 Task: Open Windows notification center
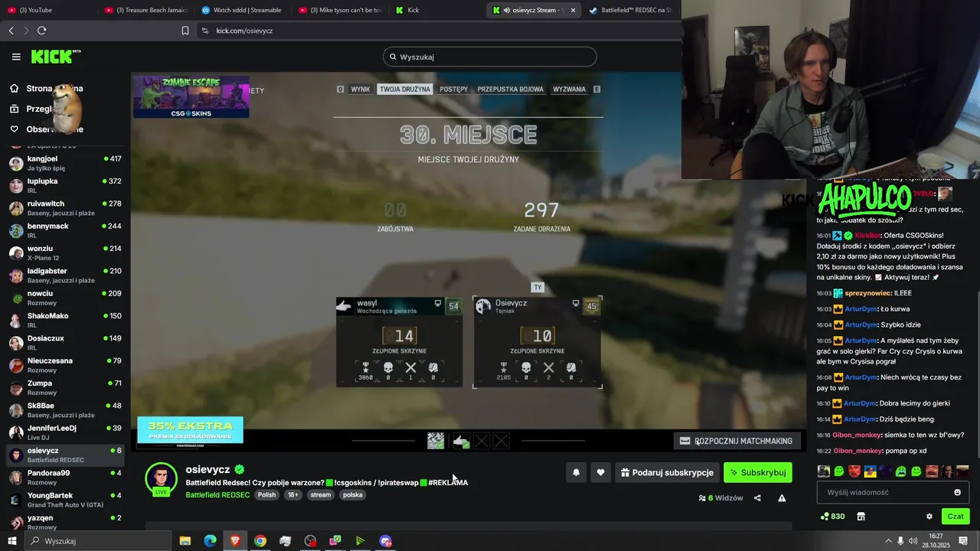pyautogui.click(x=963, y=541)
